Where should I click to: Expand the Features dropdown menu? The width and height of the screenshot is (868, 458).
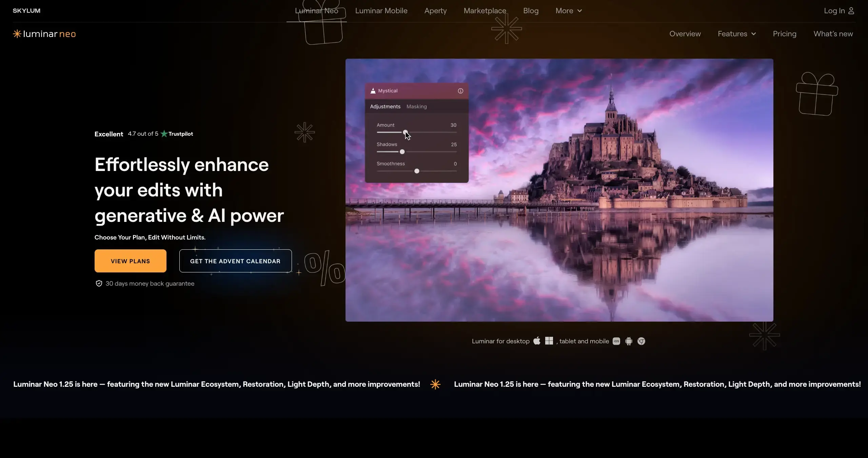point(736,34)
